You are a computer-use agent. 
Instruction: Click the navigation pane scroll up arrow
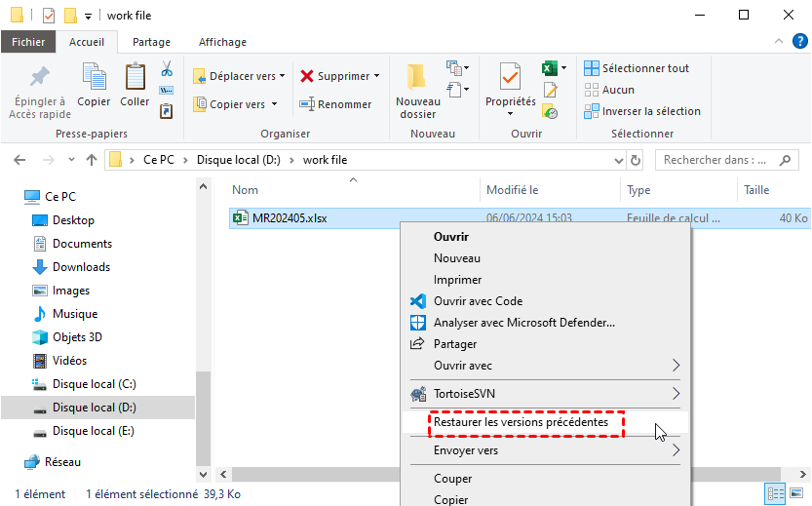tap(203, 186)
